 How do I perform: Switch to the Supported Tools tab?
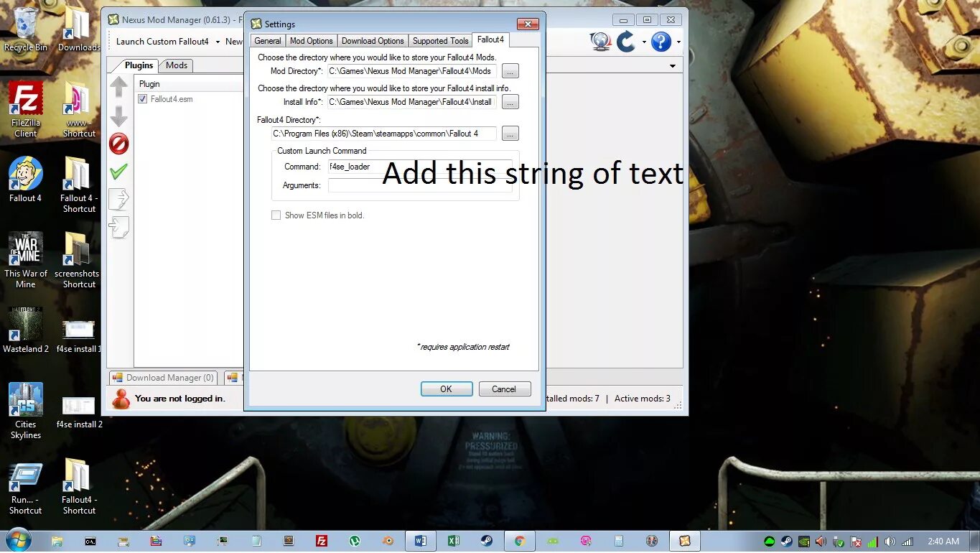(440, 41)
